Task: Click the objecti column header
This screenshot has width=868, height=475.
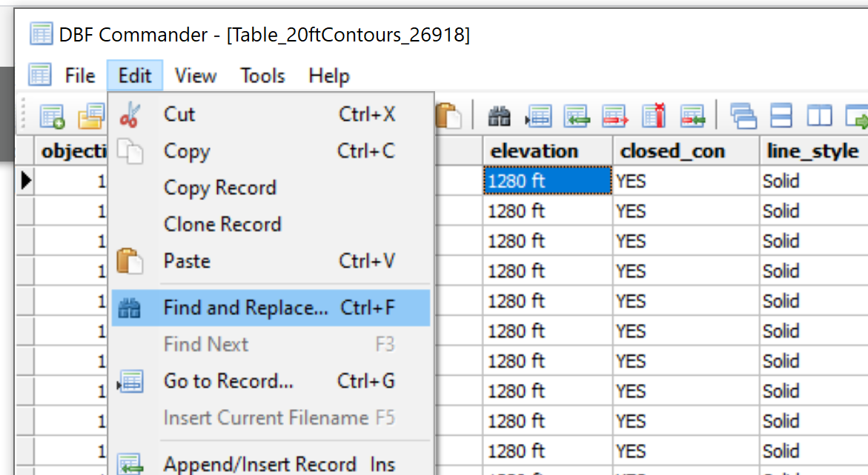Action: (71, 150)
